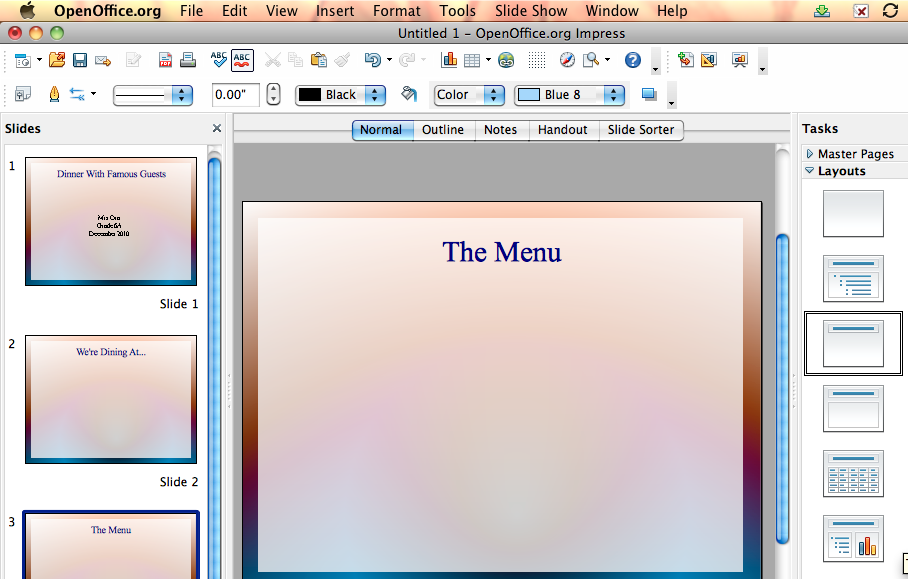
Task: Open the Slide Design icon
Action: (x=709, y=60)
